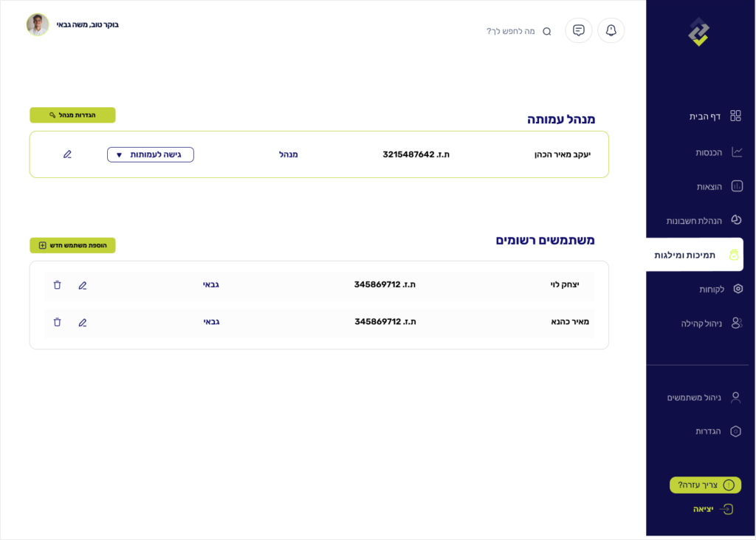
Task: Click the notifications bell icon
Action: coord(611,30)
